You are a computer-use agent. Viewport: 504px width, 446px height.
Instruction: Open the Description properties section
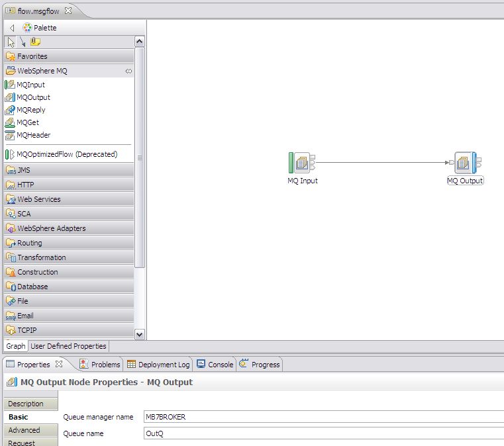31,404
